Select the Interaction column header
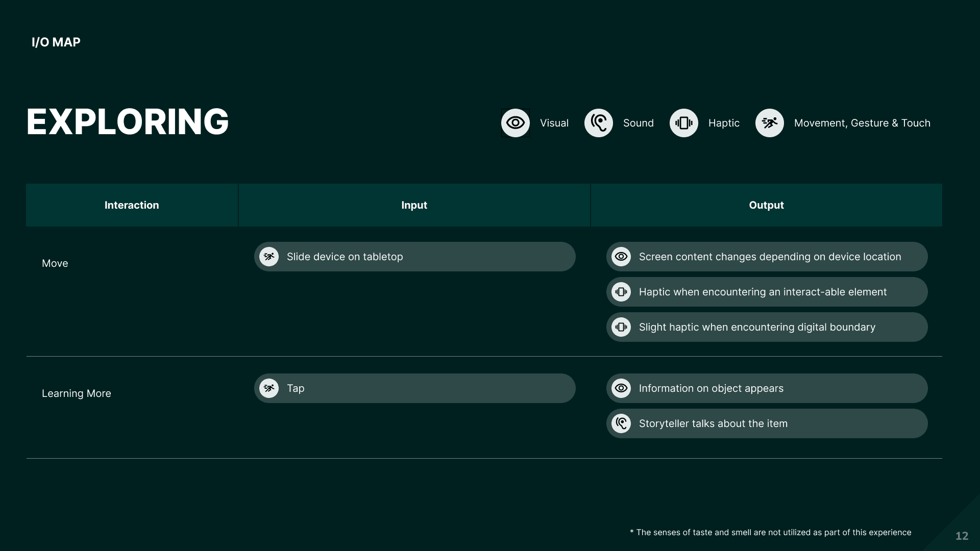980x551 pixels. click(x=132, y=205)
